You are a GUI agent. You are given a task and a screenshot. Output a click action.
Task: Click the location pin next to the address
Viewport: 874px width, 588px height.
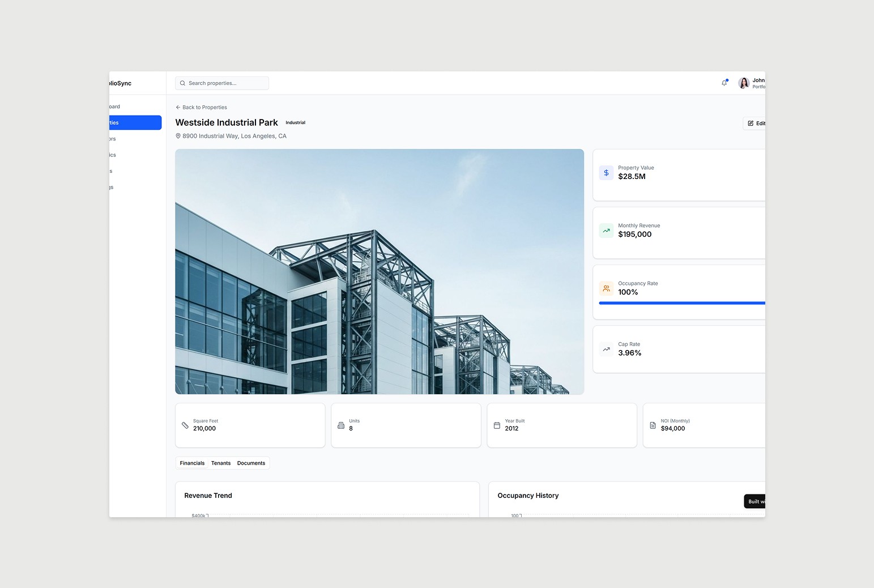[178, 136]
